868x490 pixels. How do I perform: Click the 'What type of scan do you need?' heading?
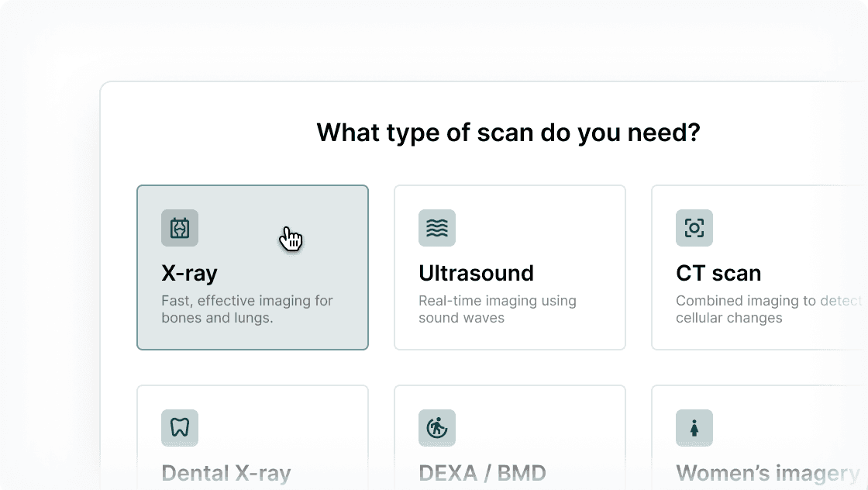pyautogui.click(x=508, y=133)
